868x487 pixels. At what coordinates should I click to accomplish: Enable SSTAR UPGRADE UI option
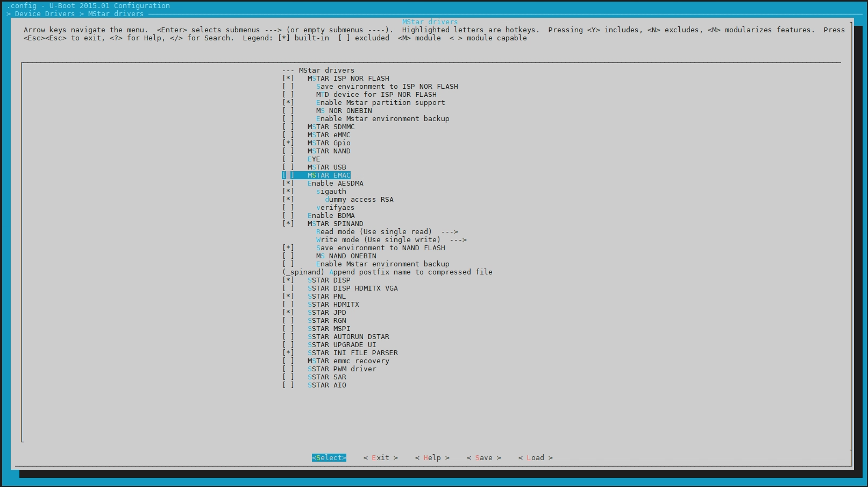[329, 345]
